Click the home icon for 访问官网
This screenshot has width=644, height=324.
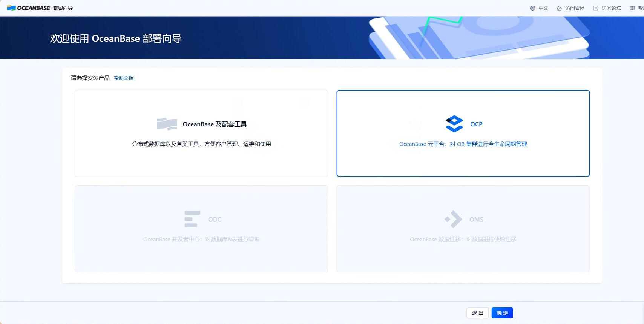[559, 8]
